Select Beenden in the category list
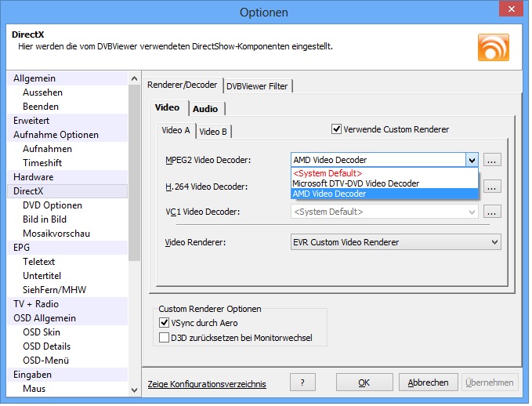Screen dimensions: 532x406 tap(68, 107)
